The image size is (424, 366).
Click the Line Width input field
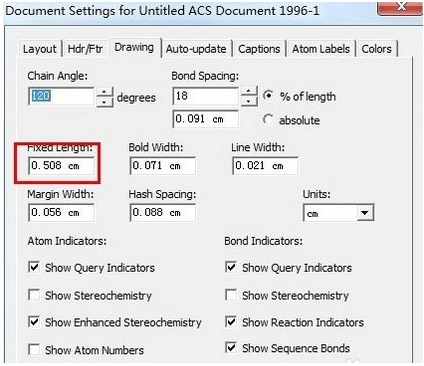point(265,166)
